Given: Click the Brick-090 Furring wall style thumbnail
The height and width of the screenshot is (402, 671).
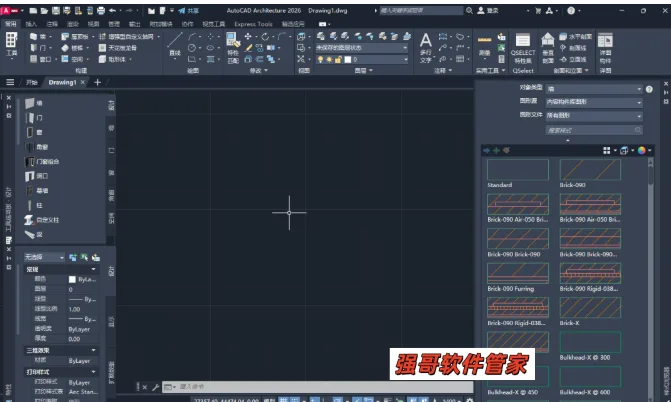Looking at the screenshot, I should pyautogui.click(x=517, y=274).
